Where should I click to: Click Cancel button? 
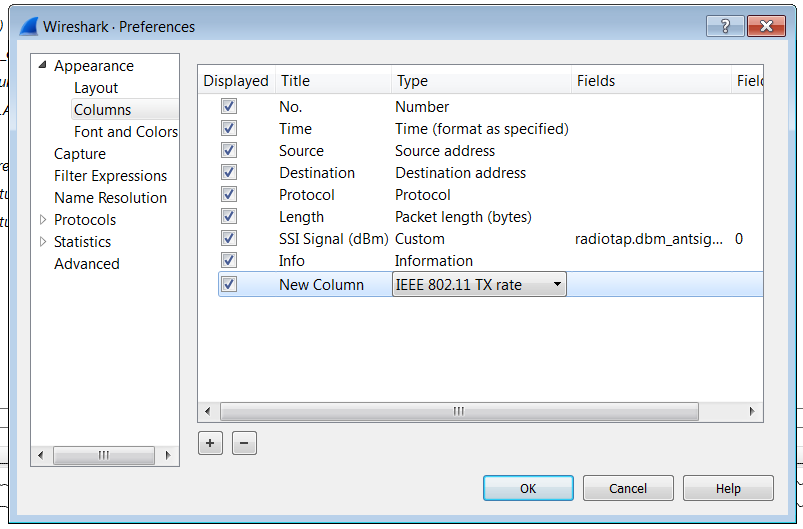(628, 489)
